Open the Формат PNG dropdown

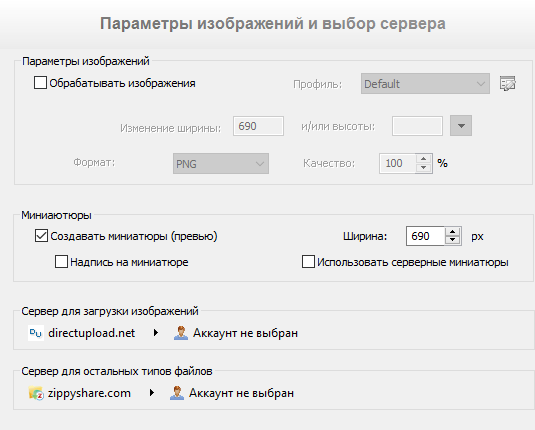click(221, 163)
